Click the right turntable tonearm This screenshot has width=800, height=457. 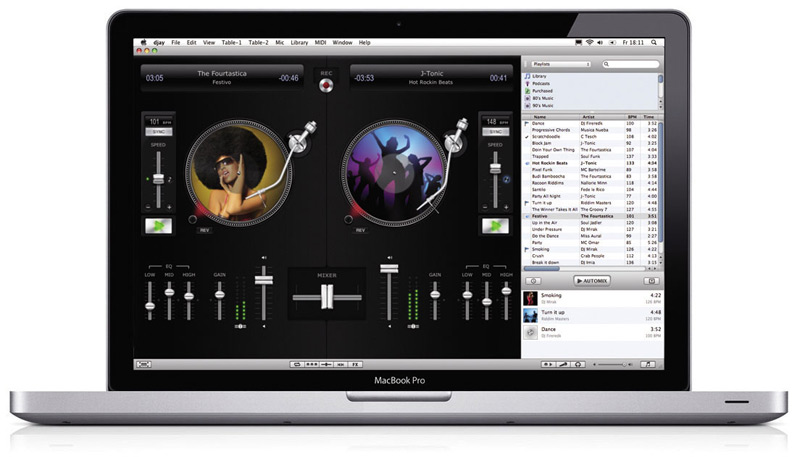pyautogui.click(x=442, y=163)
